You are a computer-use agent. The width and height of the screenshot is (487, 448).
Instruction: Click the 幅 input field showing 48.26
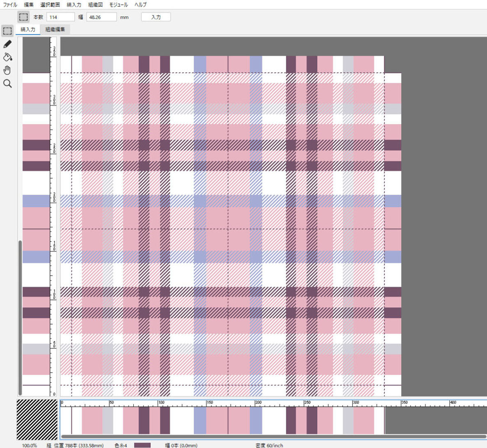(101, 17)
